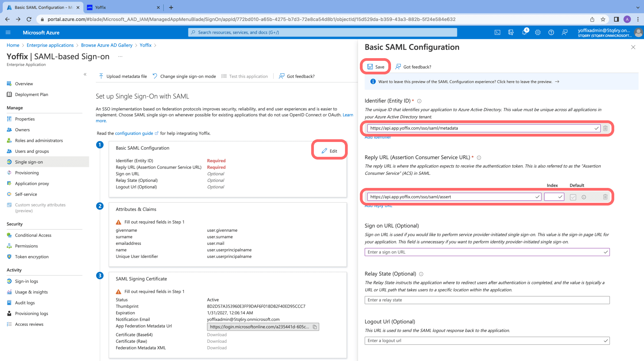Copy the App Federation Metadata Url
Screen dimensions: 644x361
314,327
